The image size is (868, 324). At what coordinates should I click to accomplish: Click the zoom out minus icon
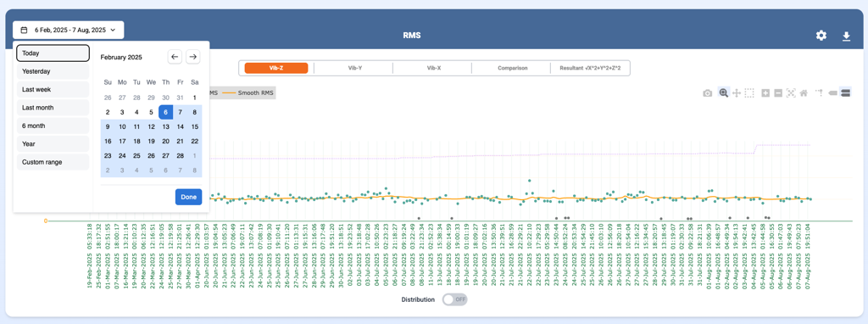pos(778,93)
